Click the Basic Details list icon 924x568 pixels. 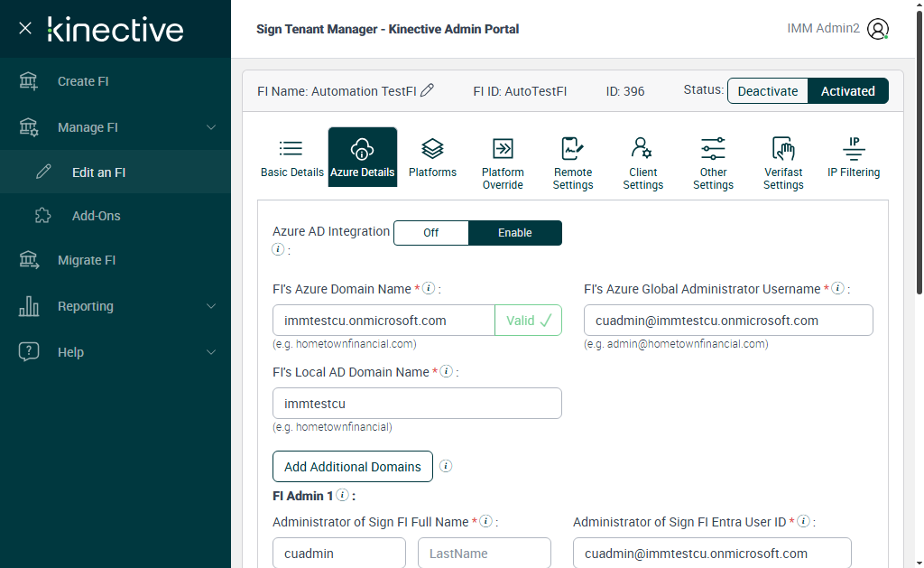[x=291, y=148]
